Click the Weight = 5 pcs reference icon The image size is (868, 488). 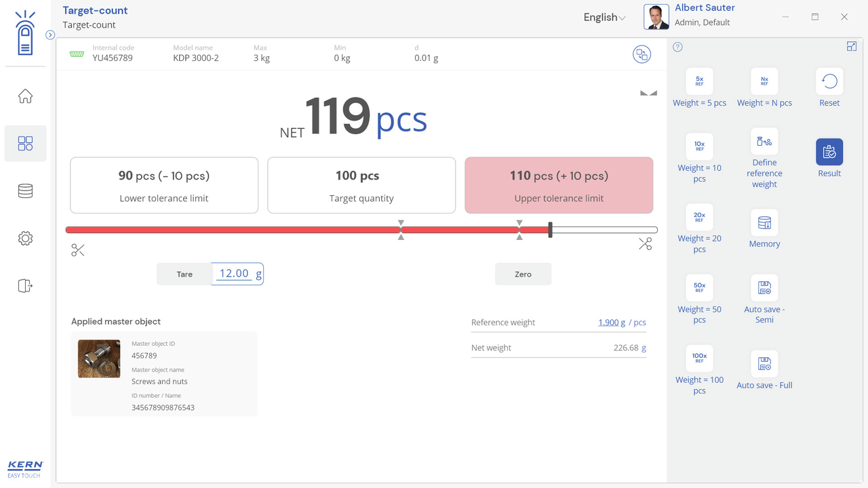tap(699, 81)
